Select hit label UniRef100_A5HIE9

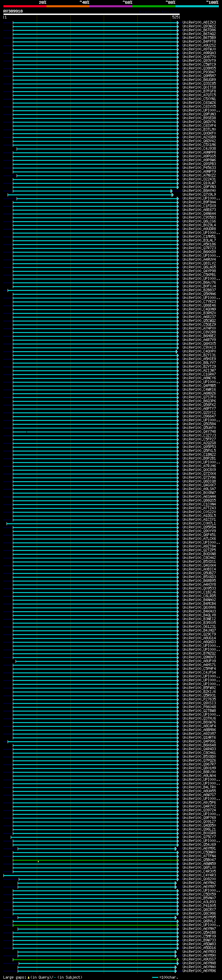tap(199, 359)
